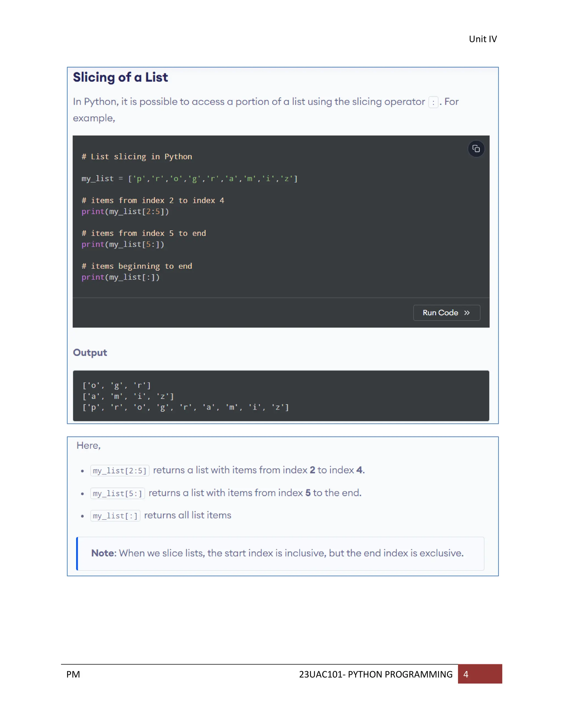
Task: Click the 'Output' heading
Action: [90, 353]
